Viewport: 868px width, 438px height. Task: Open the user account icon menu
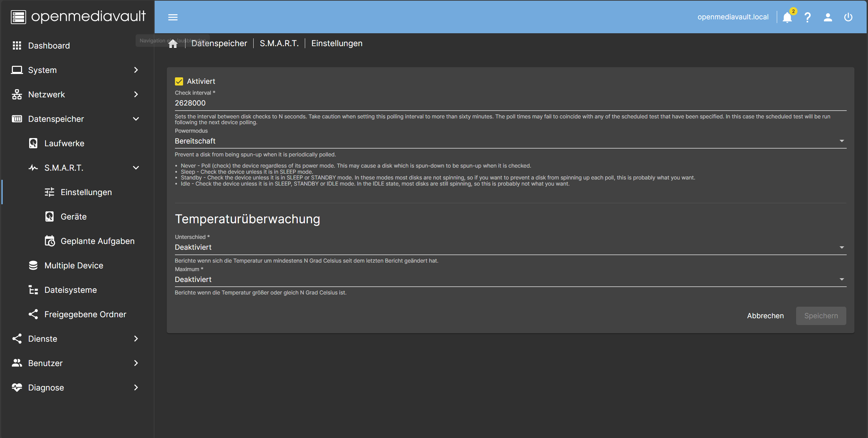tap(828, 17)
